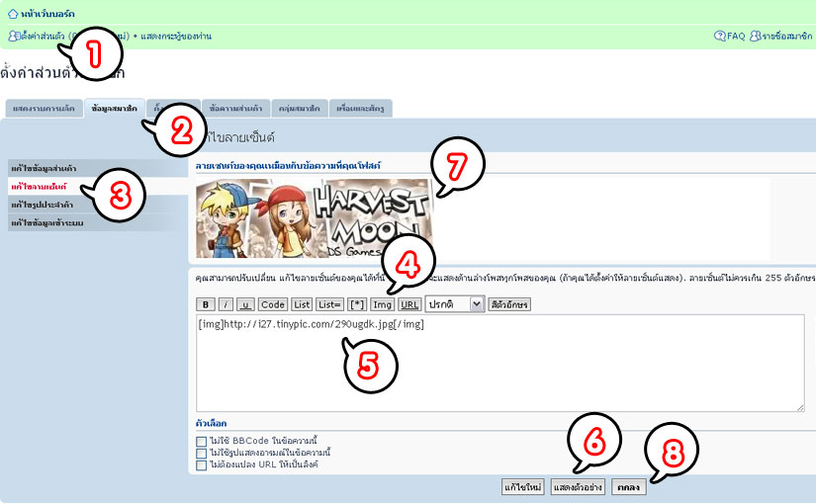816x504 pixels.
Task: Click inside the signature text area
Action: click(500, 363)
